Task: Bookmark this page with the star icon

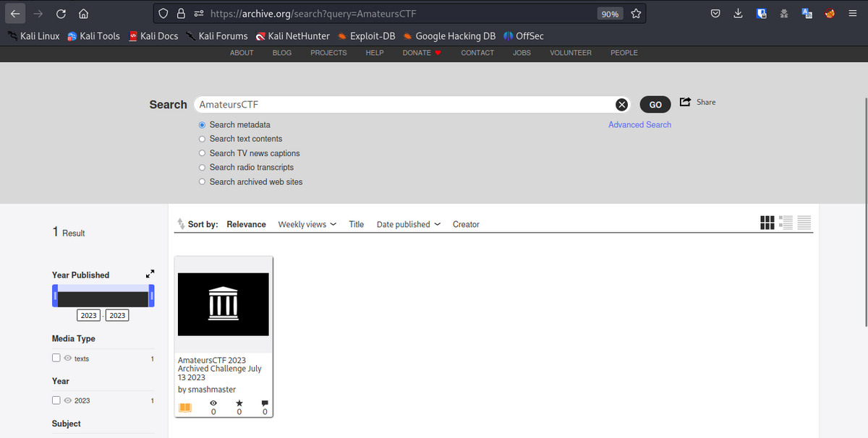Action: [636, 14]
